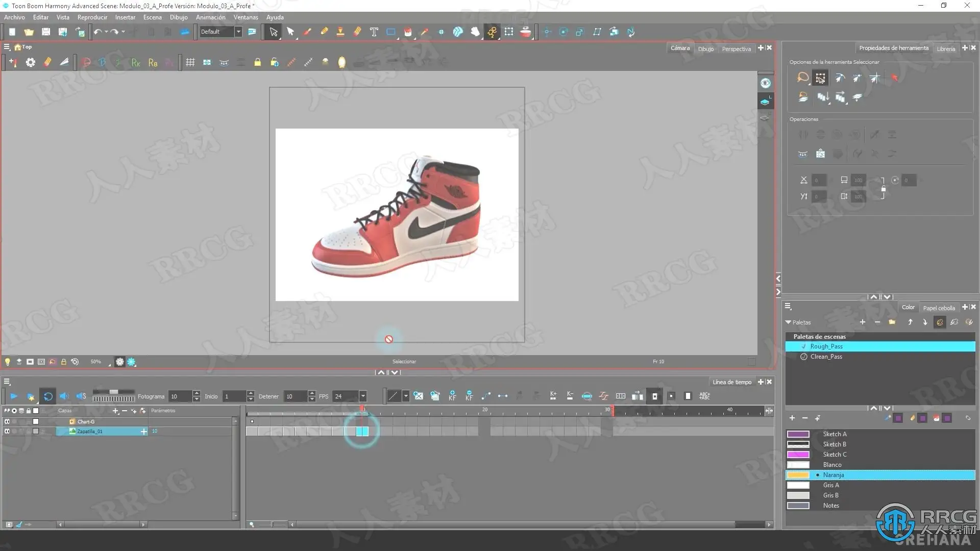Screen dimensions: 980x551
Task: Collapse the Paletas section triangle
Action: 788,322
